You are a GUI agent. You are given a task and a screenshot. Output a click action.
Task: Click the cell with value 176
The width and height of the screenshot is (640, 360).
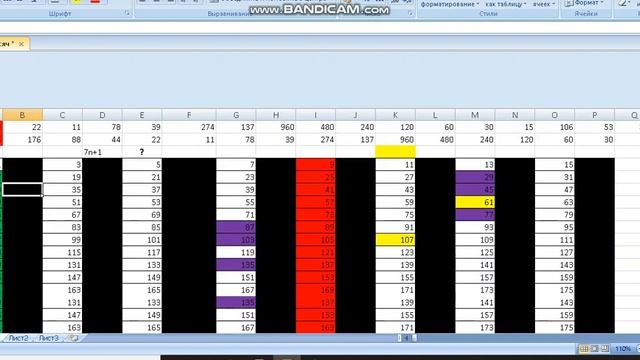click(22, 140)
